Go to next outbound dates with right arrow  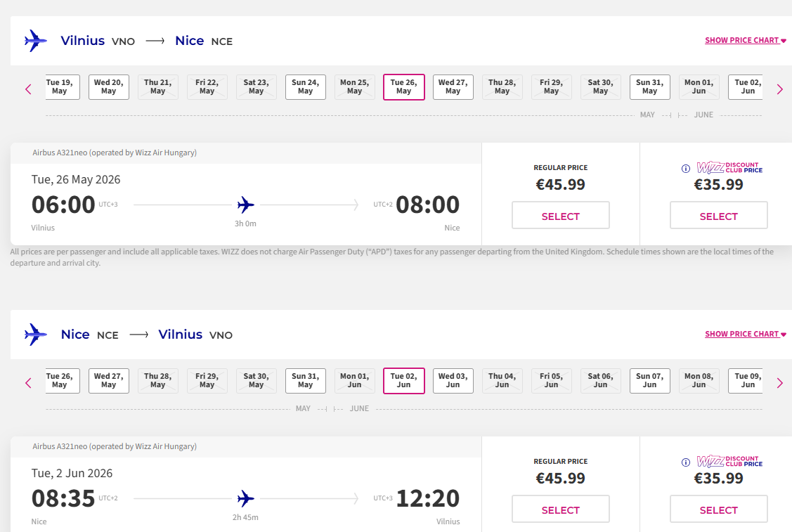[x=779, y=89]
